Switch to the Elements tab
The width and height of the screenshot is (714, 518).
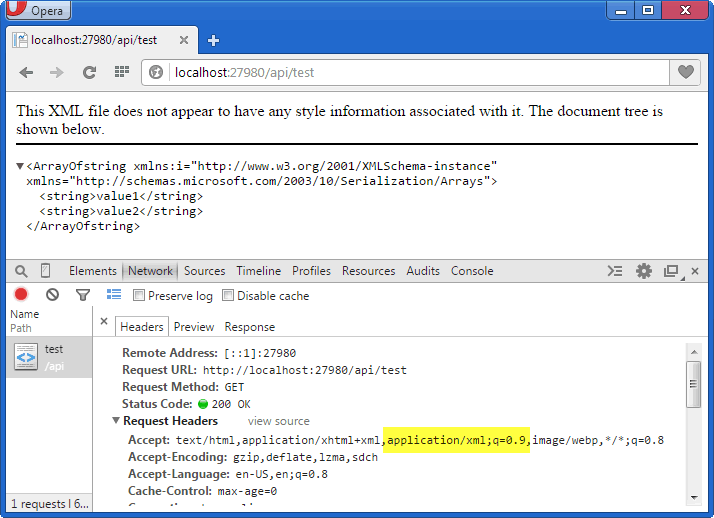93,271
